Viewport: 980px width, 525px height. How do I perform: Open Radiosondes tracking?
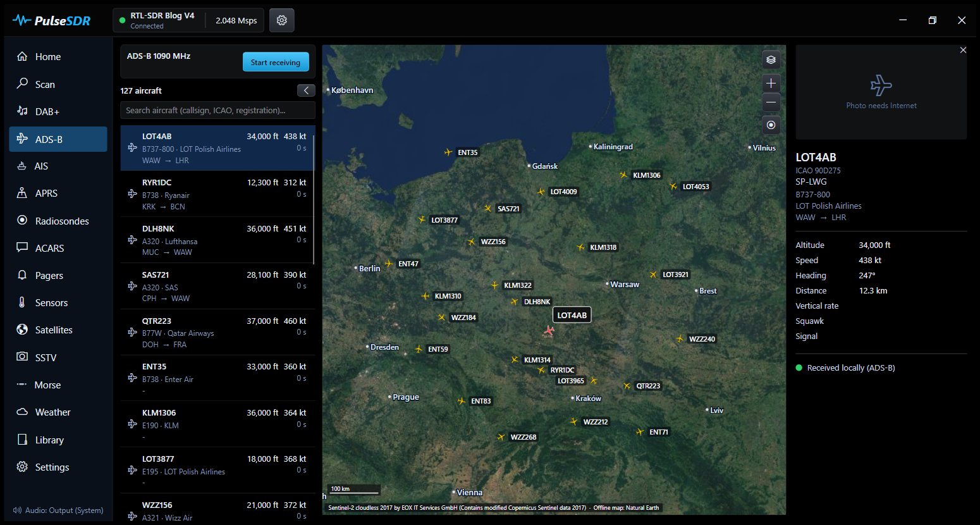pos(58,221)
